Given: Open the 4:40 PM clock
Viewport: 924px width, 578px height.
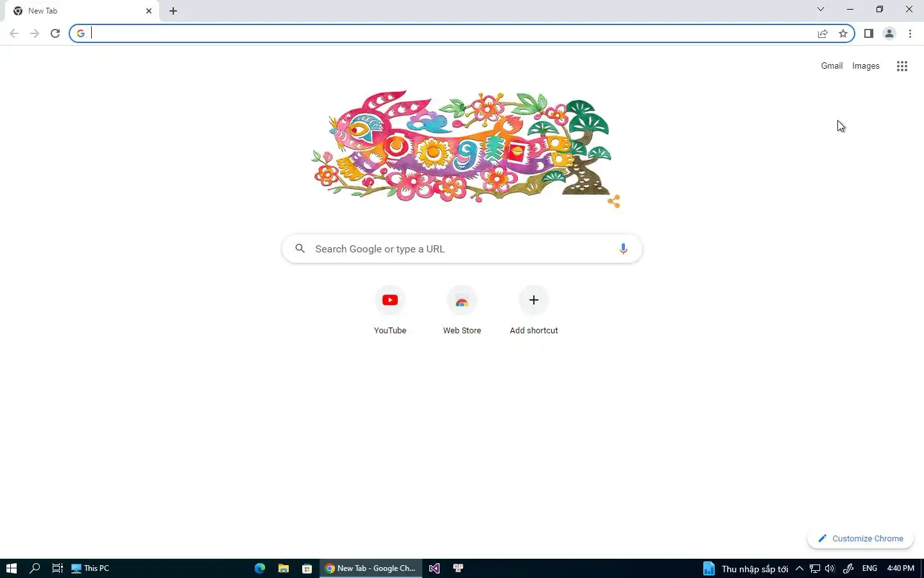Looking at the screenshot, I should 900,568.
